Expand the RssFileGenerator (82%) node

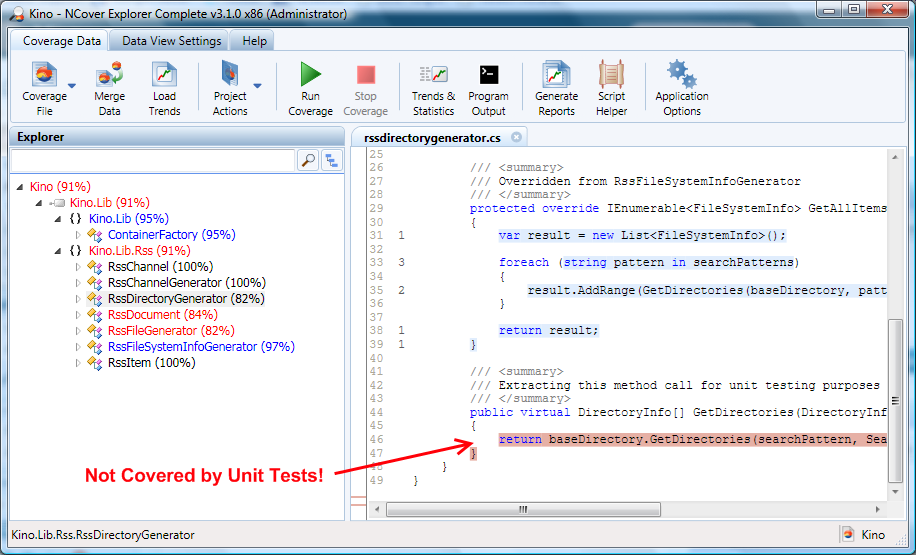78,331
